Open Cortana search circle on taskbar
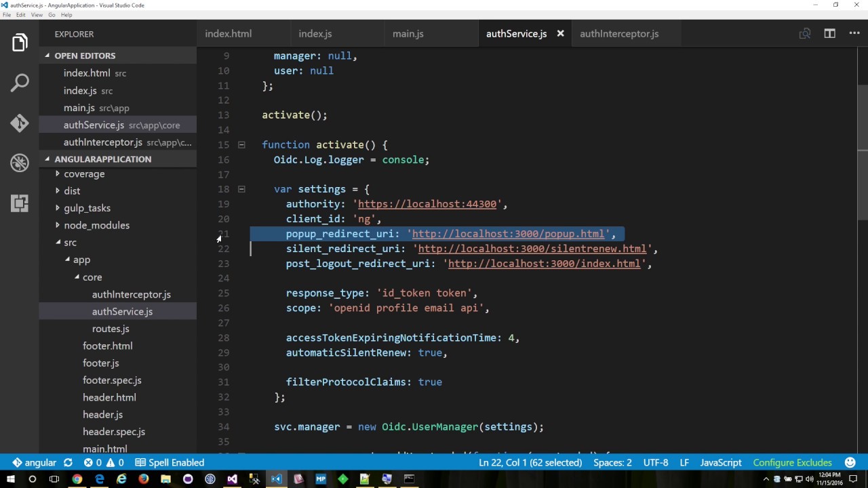 coord(32,479)
